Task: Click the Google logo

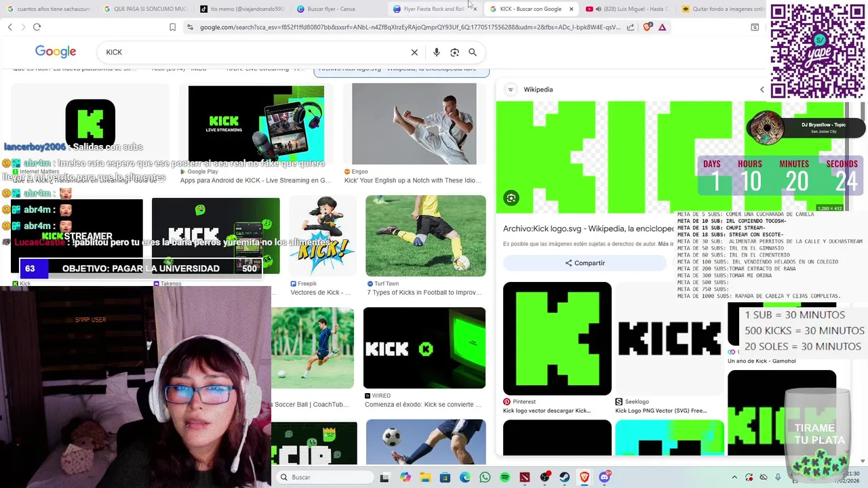Action: click(x=56, y=52)
